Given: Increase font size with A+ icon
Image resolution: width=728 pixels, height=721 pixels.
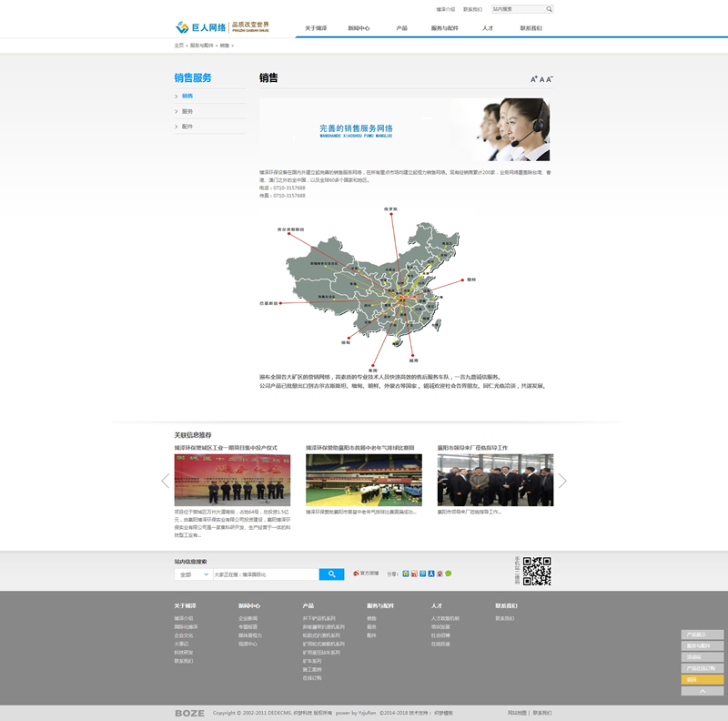Looking at the screenshot, I should pyautogui.click(x=534, y=79).
